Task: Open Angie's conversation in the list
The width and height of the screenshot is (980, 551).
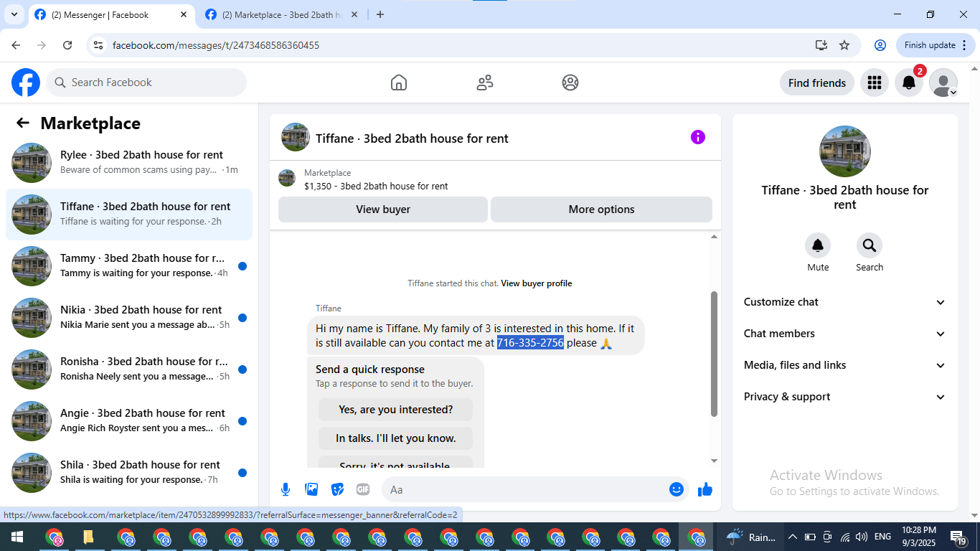Action: tap(129, 421)
